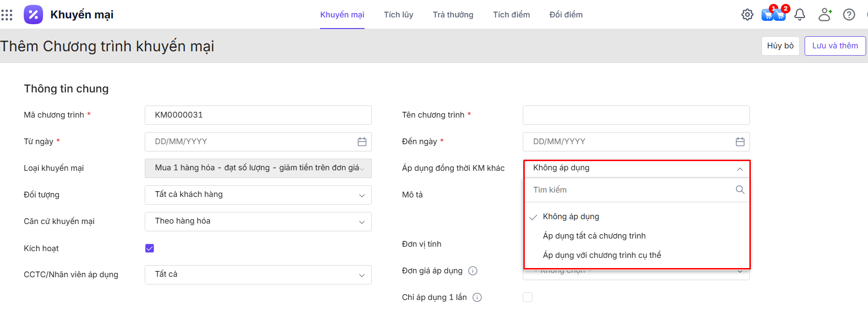Enable the Chỉ áp dụng 1 lần checkbox
Screen dimensions: 868x314
click(528, 297)
